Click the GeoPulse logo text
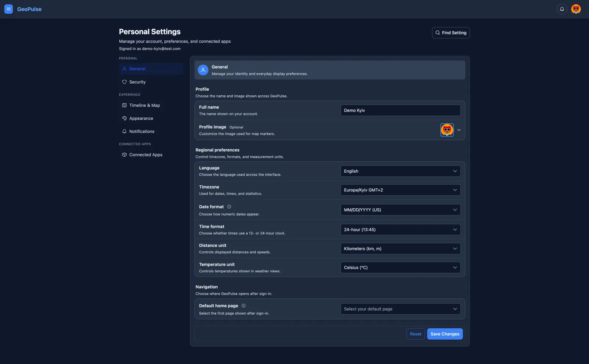The height and width of the screenshot is (364, 589). click(x=29, y=9)
